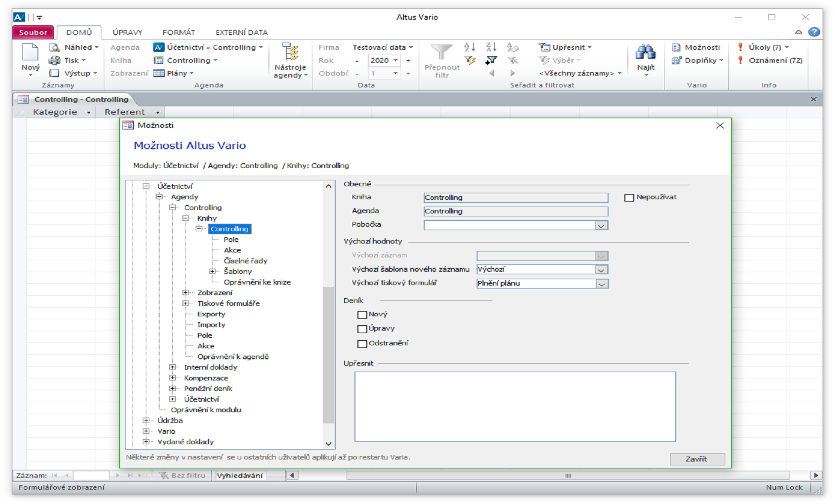Expand the Interní doklady tree node
Image resolution: width=835 pixels, height=504 pixels.
[173, 367]
